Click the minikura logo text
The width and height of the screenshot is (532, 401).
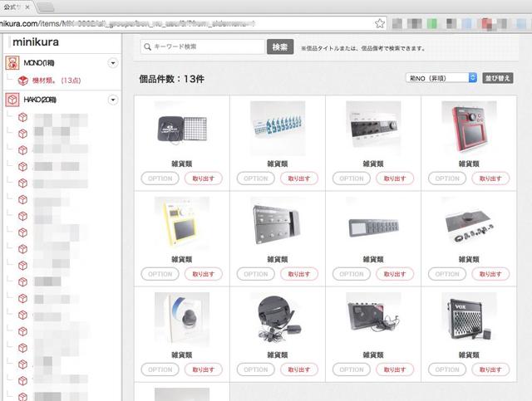coord(36,42)
